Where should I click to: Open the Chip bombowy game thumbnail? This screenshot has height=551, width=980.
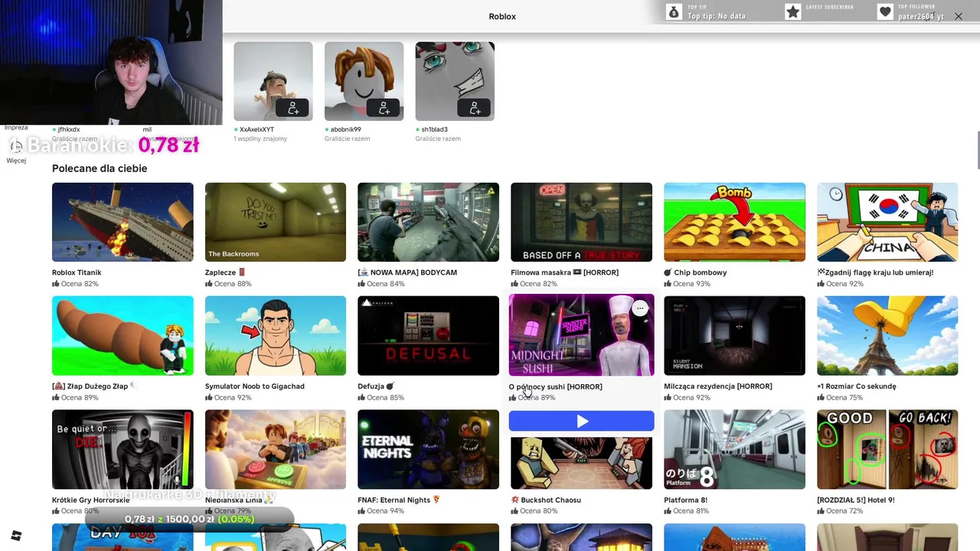click(x=734, y=222)
